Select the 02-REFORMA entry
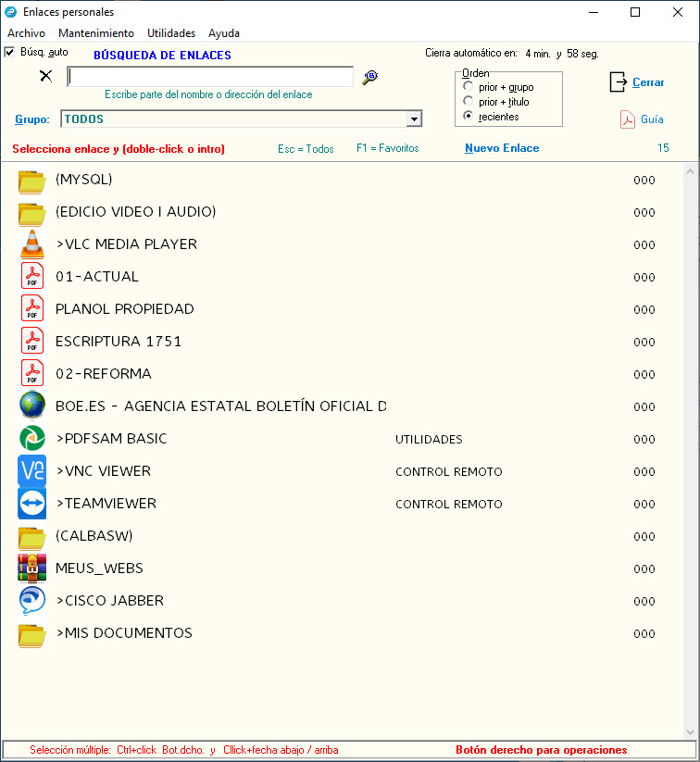The height and width of the screenshot is (762, 700). click(x=103, y=374)
